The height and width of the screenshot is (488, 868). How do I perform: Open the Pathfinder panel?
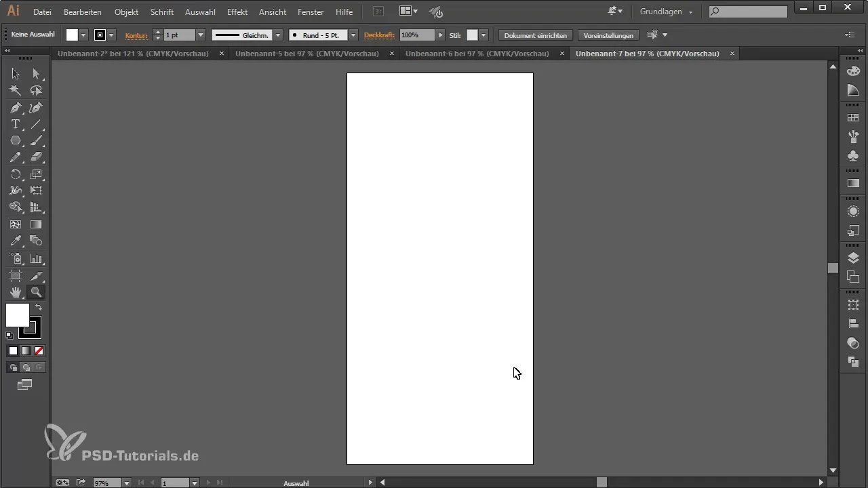[854, 362]
